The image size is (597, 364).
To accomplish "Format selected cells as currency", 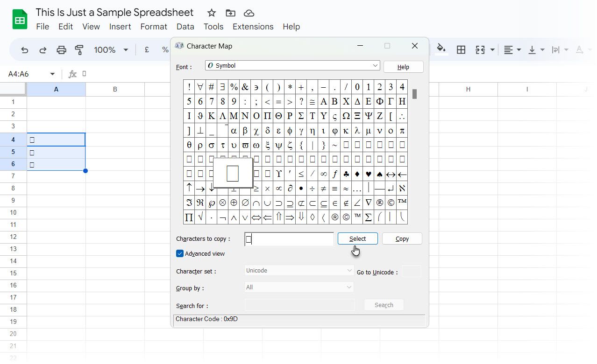I will pos(146,49).
